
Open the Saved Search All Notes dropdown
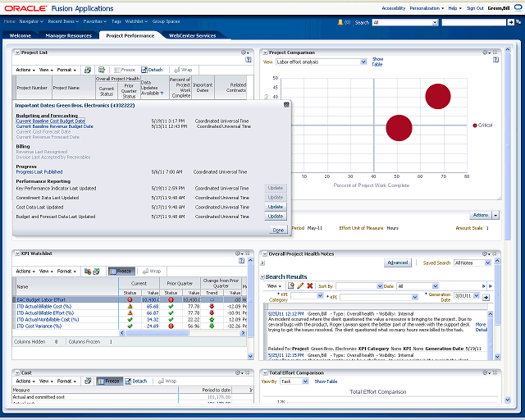click(x=491, y=262)
